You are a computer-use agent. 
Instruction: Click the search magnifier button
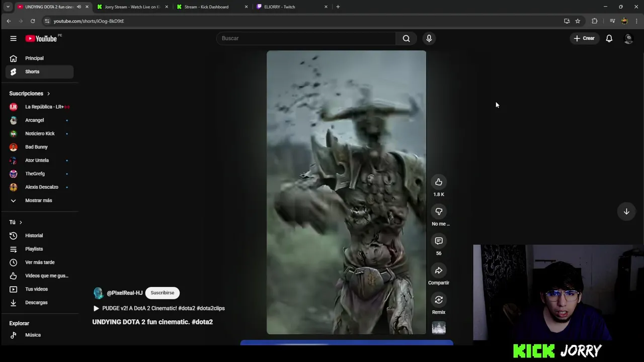coord(406,38)
